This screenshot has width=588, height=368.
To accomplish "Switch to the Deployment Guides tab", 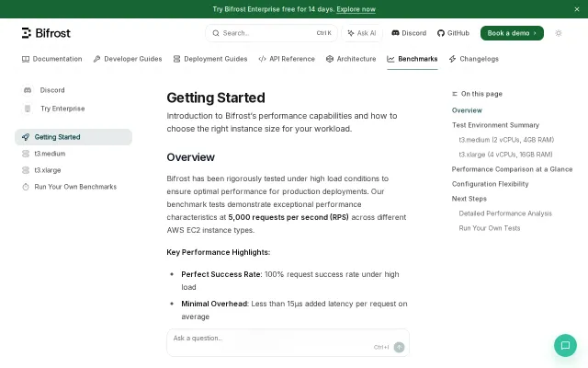I will coord(210,59).
